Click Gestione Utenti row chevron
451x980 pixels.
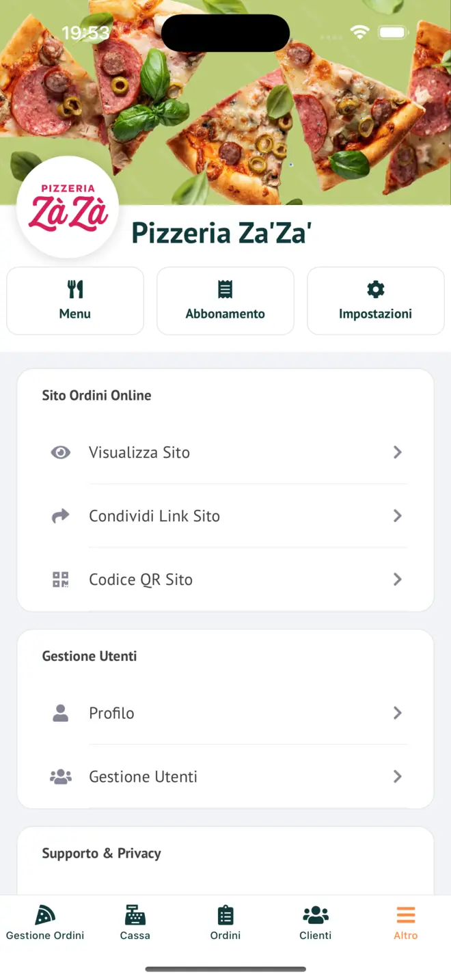click(x=398, y=776)
